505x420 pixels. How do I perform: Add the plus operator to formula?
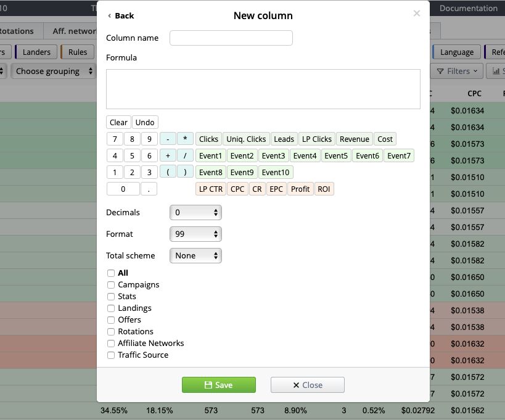168,156
